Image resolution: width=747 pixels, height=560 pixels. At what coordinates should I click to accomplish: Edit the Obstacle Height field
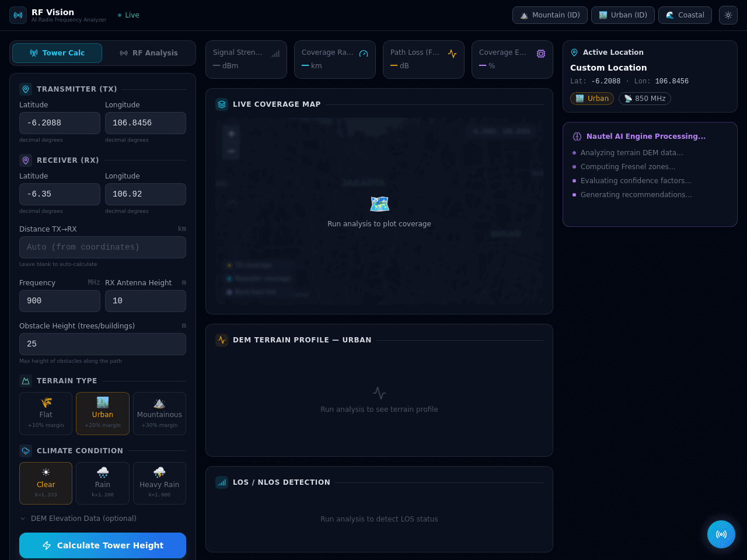103,344
